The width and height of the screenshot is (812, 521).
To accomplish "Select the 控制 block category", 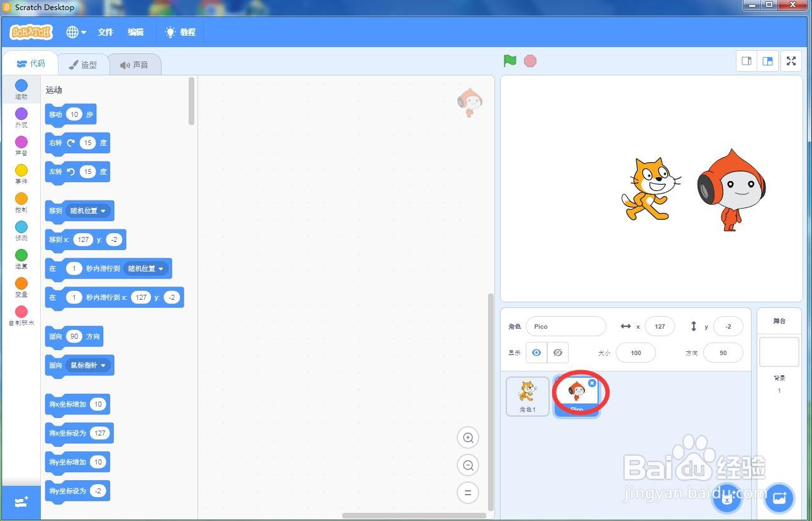I will point(21,202).
